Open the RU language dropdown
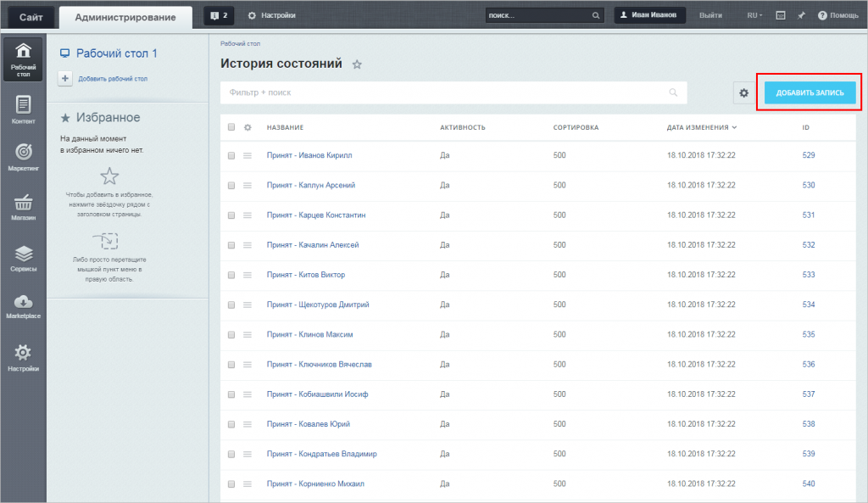Screen dimensions: 868x503 click(x=754, y=15)
